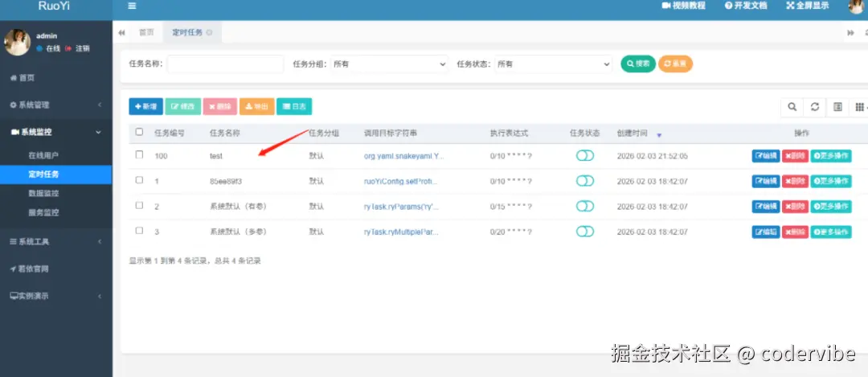The image size is (868, 377).
Task: Toggle the sidebar hamburger menu icon
Action: click(132, 6)
